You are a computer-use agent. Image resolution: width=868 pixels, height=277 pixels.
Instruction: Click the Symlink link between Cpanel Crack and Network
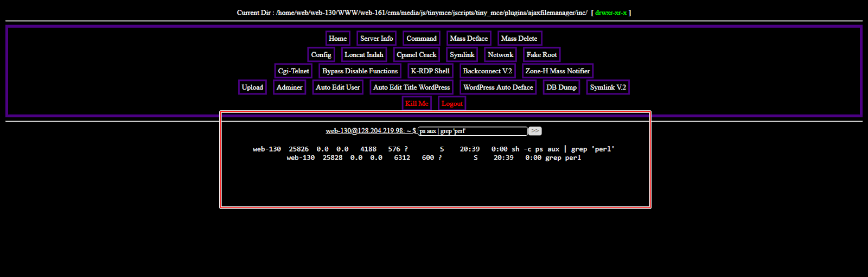[462, 55]
